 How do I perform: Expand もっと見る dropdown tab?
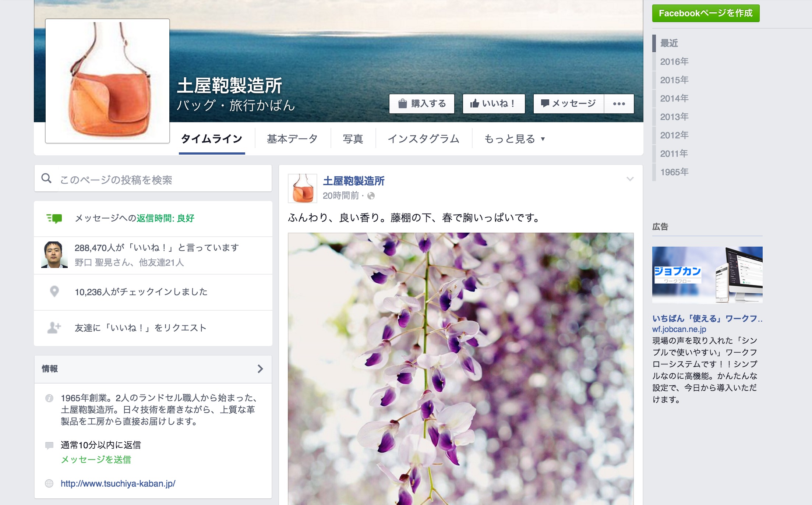tap(514, 139)
